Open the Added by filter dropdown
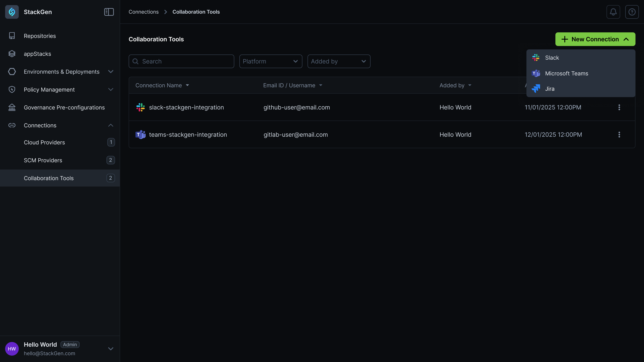 (x=339, y=61)
